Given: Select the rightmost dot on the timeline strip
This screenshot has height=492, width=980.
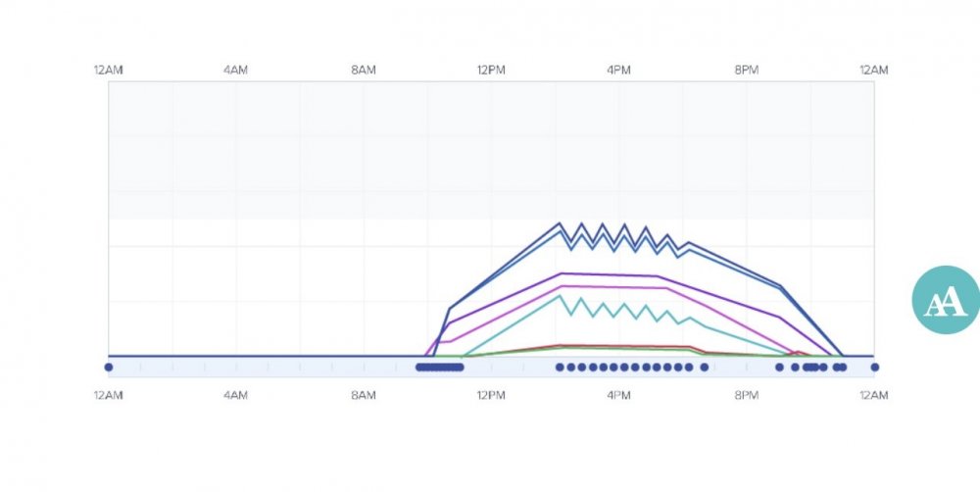Looking at the screenshot, I should (x=874, y=368).
